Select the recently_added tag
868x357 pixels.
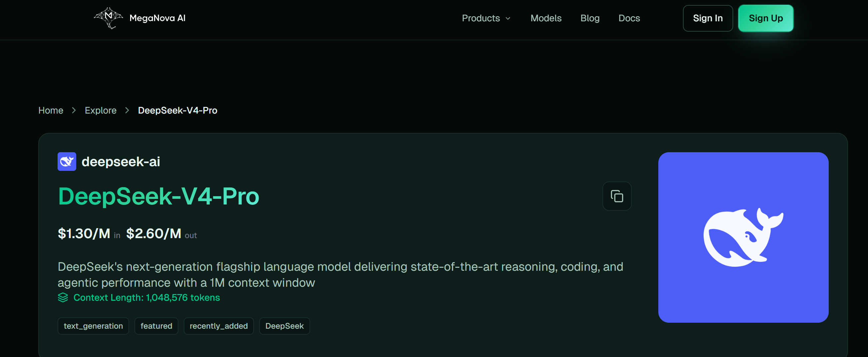pyautogui.click(x=219, y=326)
